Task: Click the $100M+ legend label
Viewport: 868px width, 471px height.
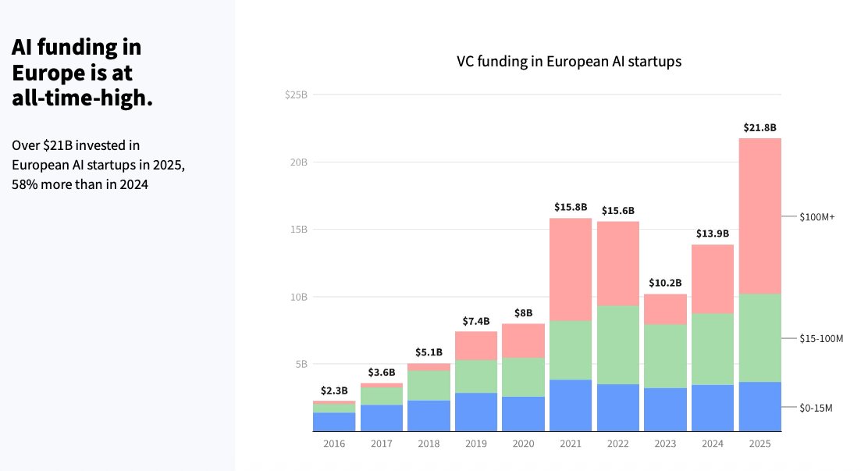Action: pos(817,216)
